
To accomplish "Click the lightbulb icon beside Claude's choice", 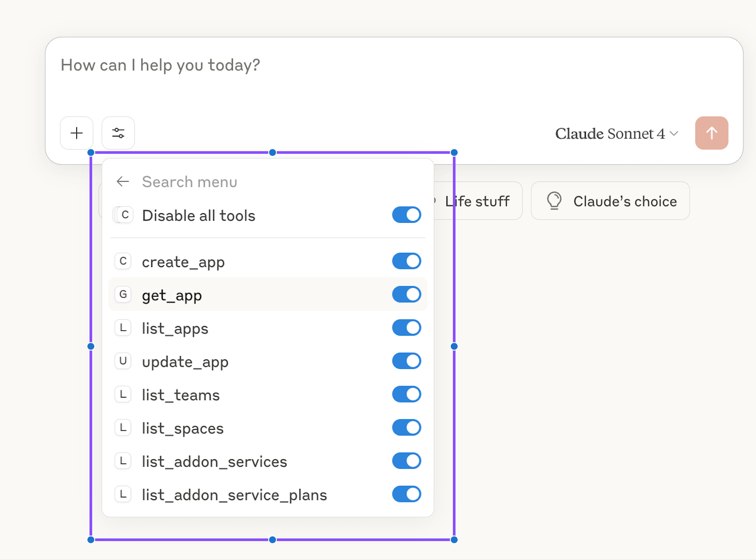I will 555,201.
